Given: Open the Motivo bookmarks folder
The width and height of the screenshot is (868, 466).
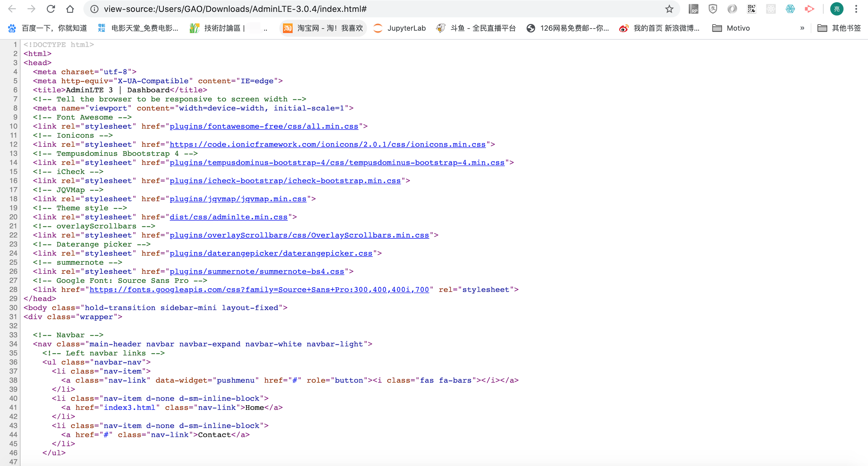Looking at the screenshot, I should click(x=731, y=28).
